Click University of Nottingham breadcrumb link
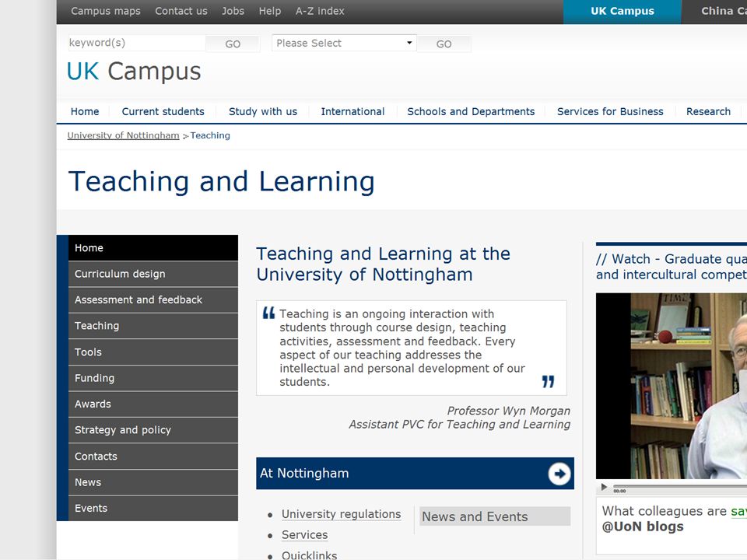This screenshot has width=747, height=560. 124,135
